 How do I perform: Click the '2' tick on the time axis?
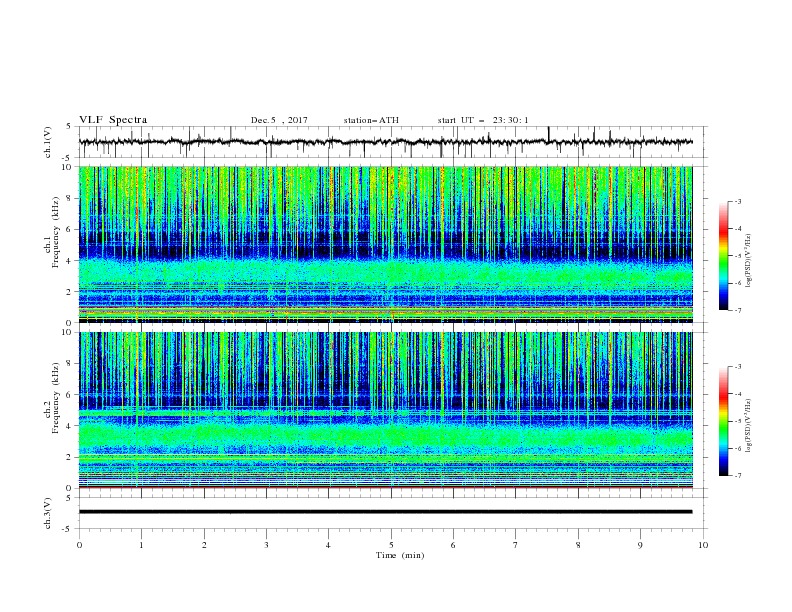(204, 545)
